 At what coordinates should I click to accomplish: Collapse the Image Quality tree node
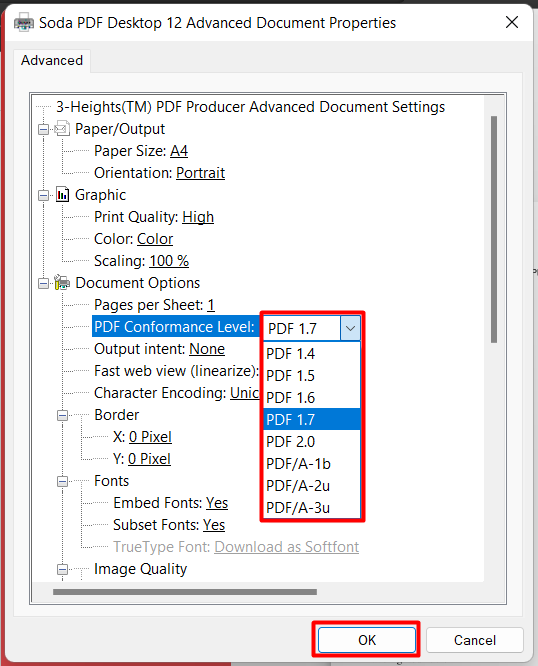click(62, 569)
